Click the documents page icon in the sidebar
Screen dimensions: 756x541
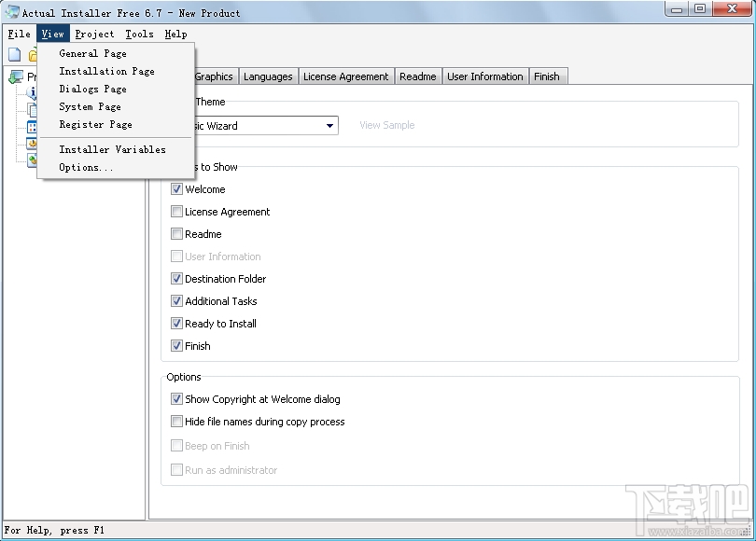(x=32, y=109)
